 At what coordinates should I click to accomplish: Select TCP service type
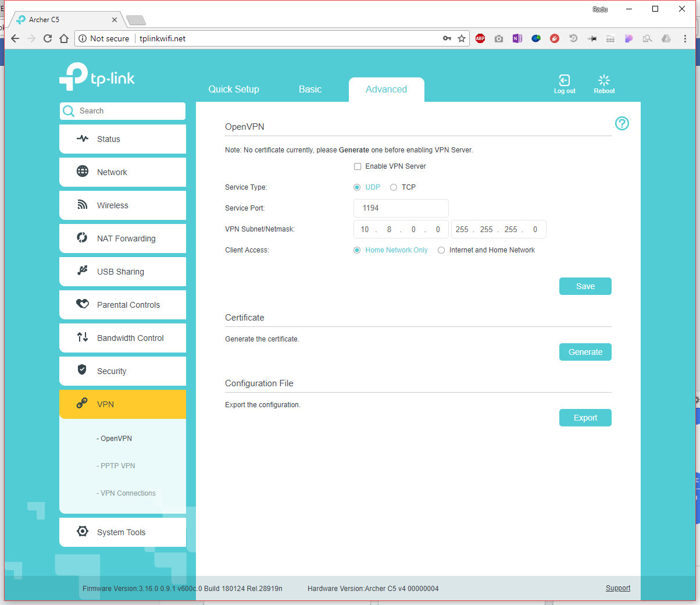click(394, 187)
